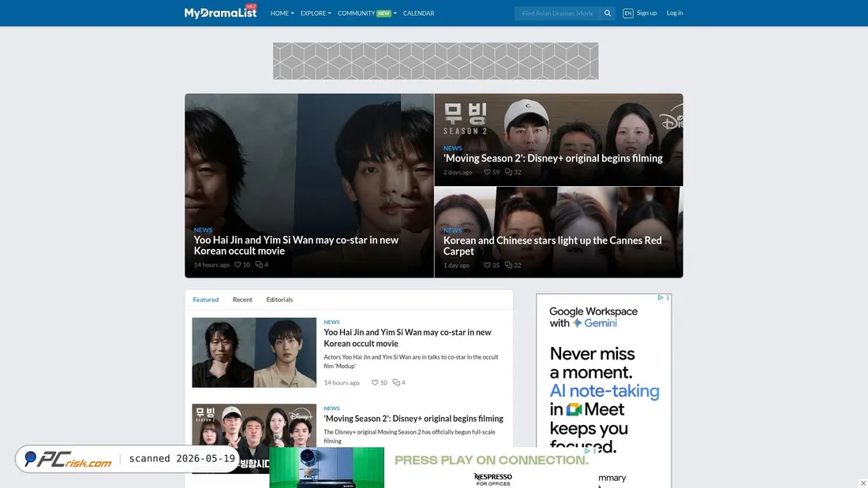The width and height of the screenshot is (868, 488).
Task: Click AdChoices icon on Nespresso banner
Action: (587, 451)
